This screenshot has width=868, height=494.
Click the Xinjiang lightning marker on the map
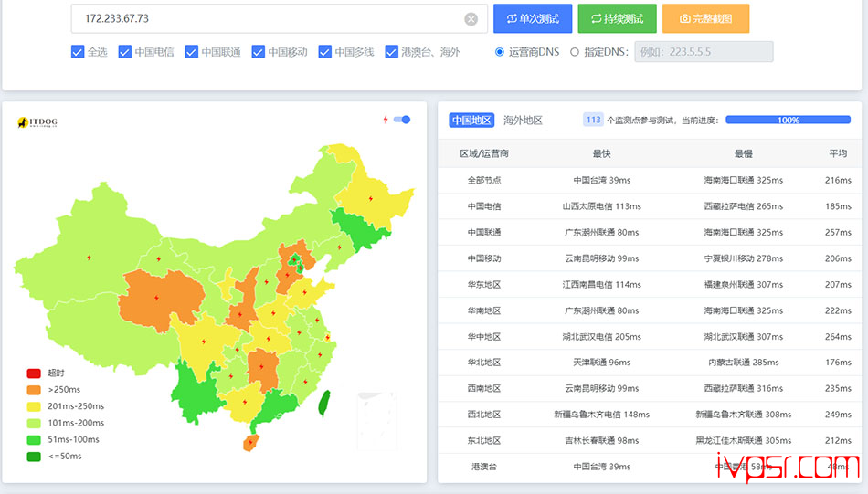(90, 258)
